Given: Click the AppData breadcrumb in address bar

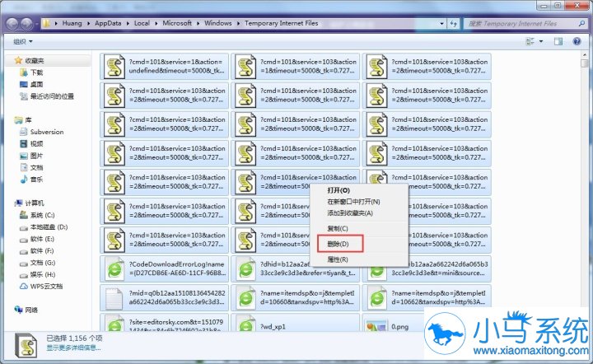Looking at the screenshot, I should [108, 23].
